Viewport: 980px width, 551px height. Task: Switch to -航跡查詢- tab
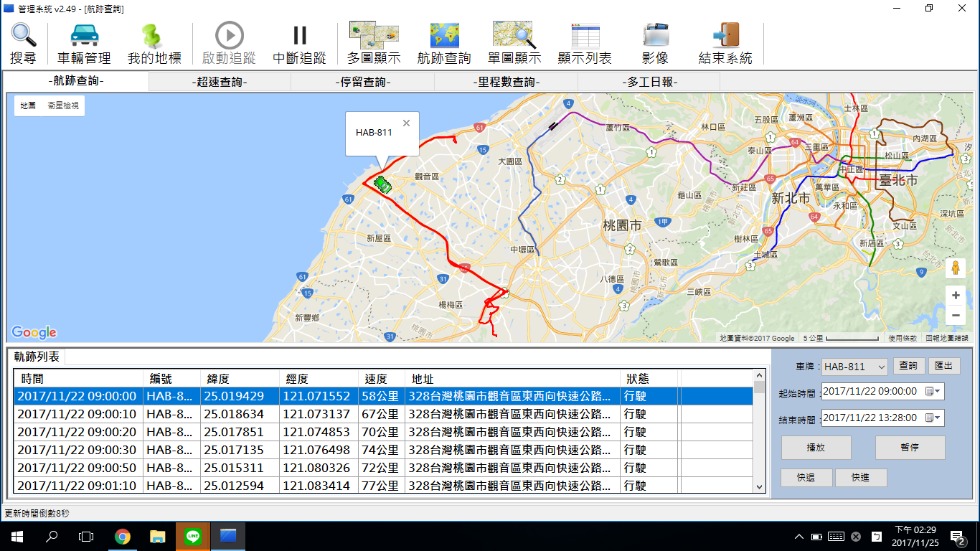(x=76, y=81)
